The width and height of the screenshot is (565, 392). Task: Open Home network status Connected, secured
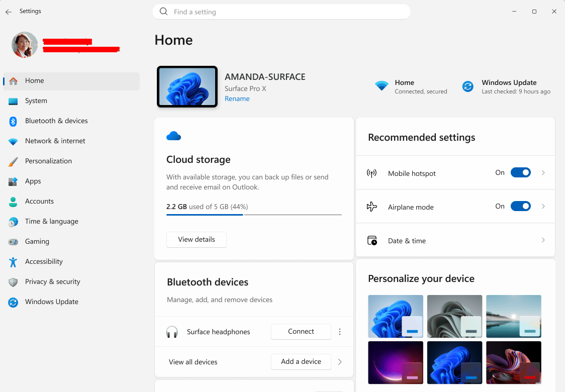[411, 86]
